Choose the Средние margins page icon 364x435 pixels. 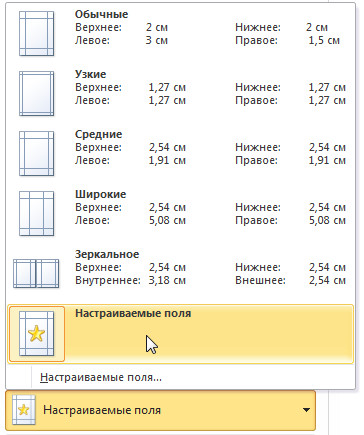pyautogui.click(x=37, y=153)
